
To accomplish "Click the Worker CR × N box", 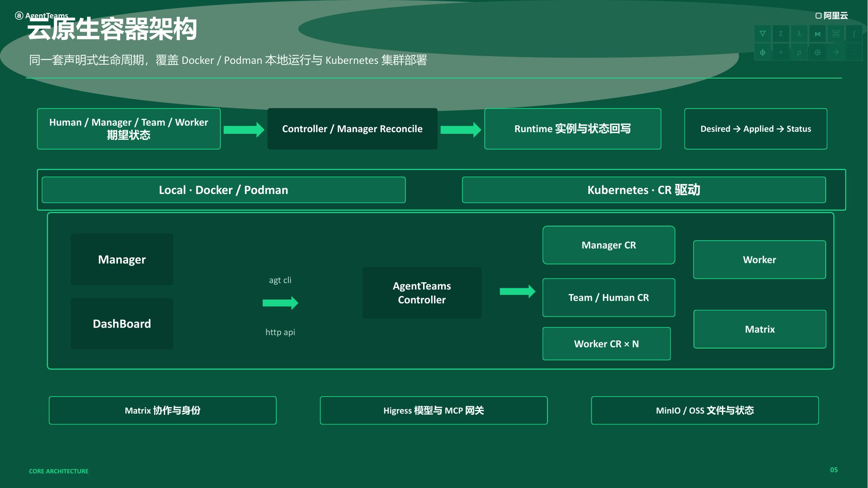I will coord(606,344).
